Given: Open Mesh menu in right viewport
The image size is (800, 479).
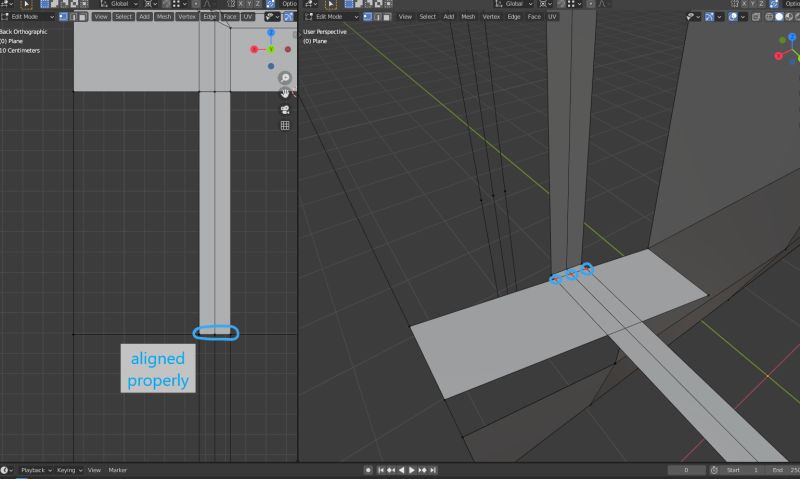Looking at the screenshot, I should point(468,17).
